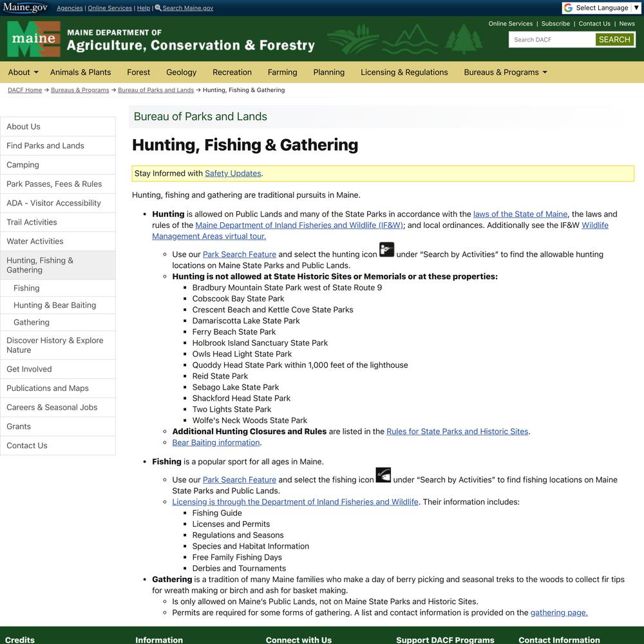Open Licensing & Regulations menu item
644x644 pixels.
[404, 72]
